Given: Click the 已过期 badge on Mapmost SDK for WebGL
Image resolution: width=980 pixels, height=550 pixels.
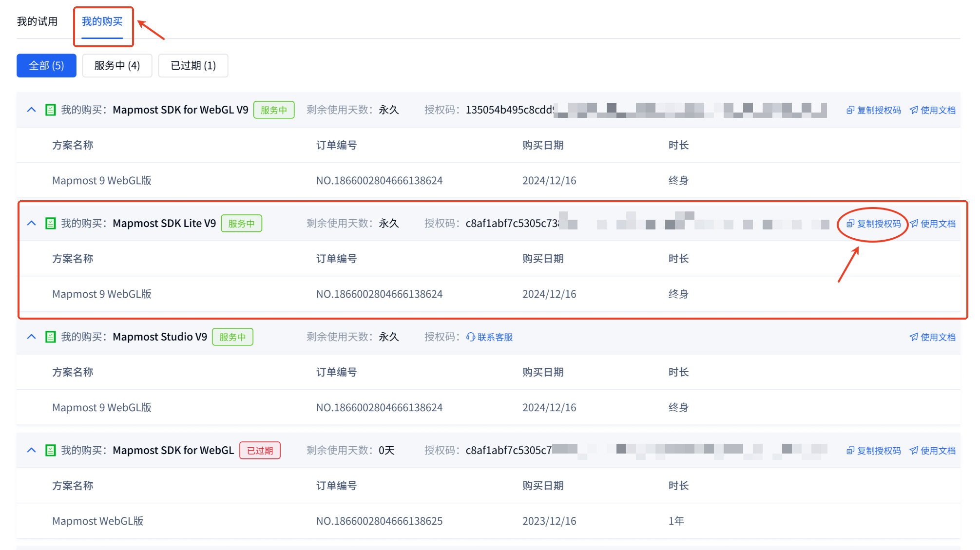Looking at the screenshot, I should (x=260, y=450).
